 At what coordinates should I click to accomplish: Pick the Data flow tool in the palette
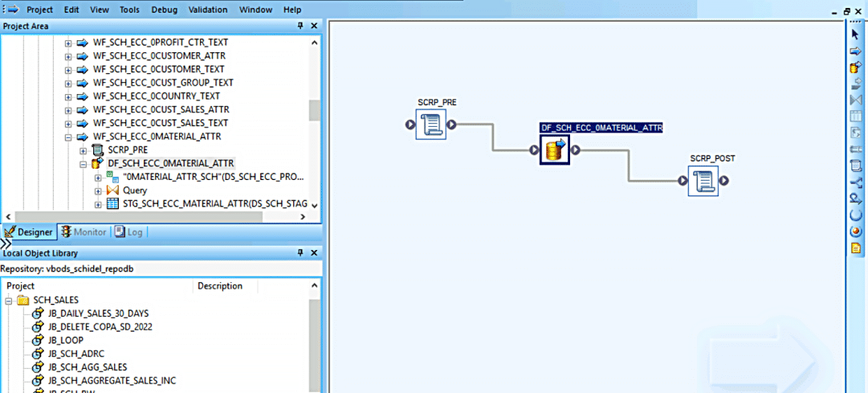tap(856, 68)
